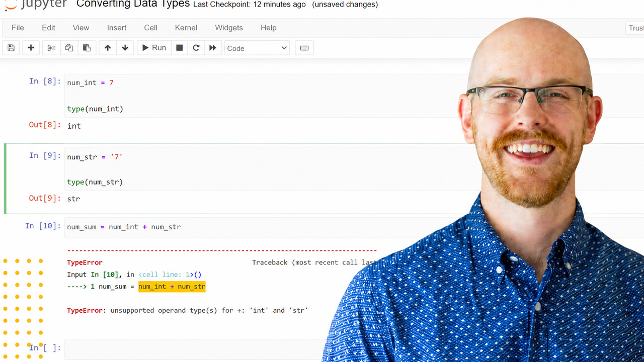Image resolution: width=644 pixels, height=362 pixels.
Task: Click the highlighted num_int + num_str text
Action: pyautogui.click(x=172, y=287)
